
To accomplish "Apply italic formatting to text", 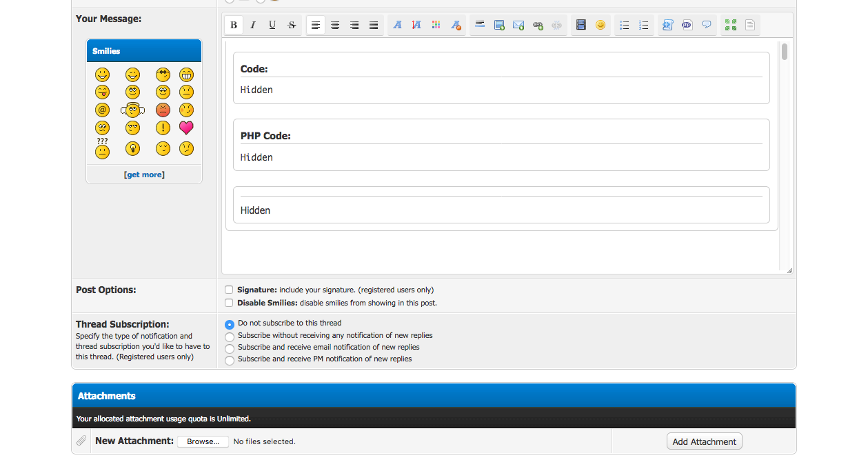I will [x=253, y=26].
